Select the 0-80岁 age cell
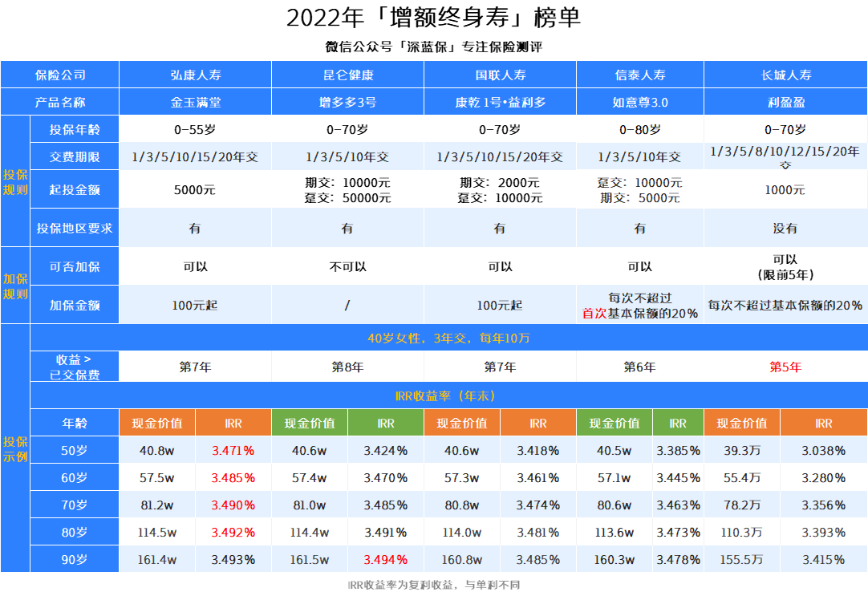 [639, 130]
